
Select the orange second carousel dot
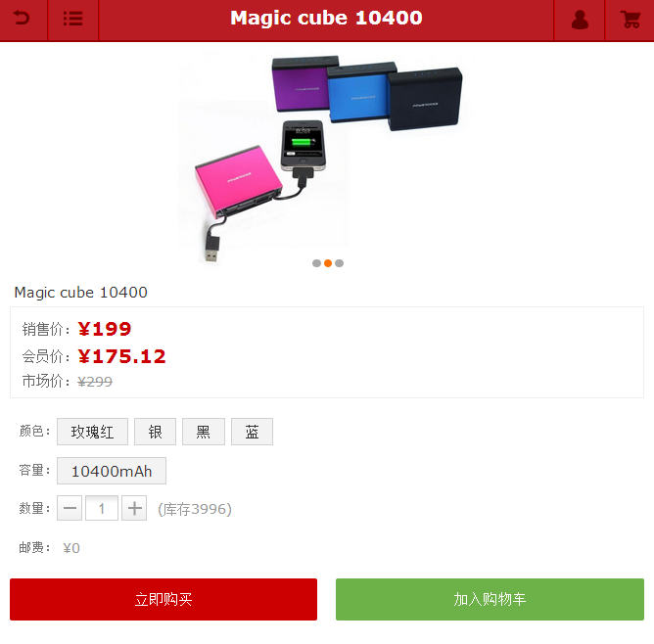point(328,263)
